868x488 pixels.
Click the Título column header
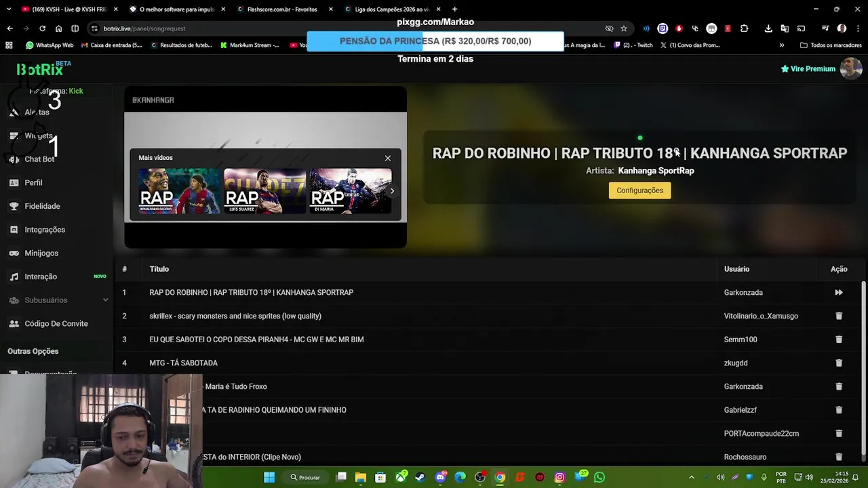(x=159, y=269)
